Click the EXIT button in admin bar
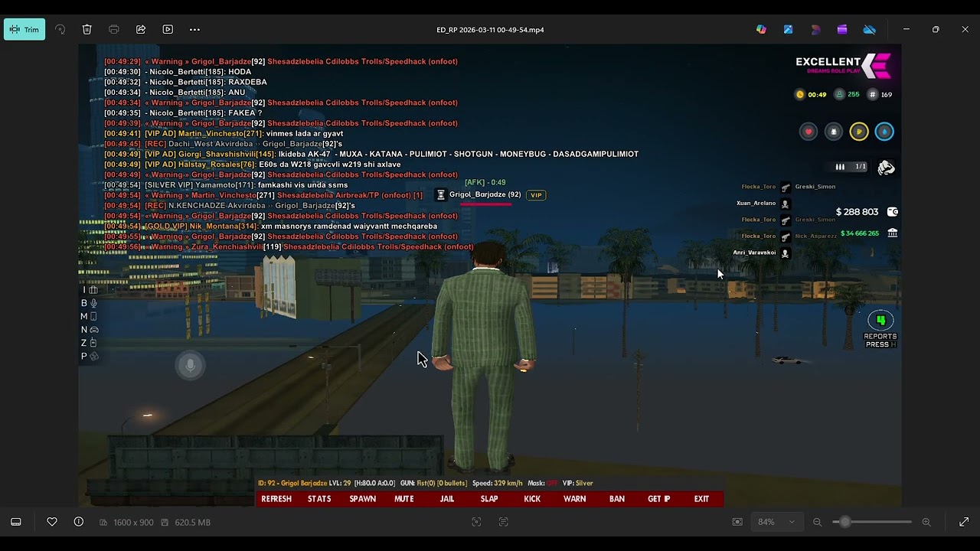This screenshot has height=551, width=980. (701, 499)
